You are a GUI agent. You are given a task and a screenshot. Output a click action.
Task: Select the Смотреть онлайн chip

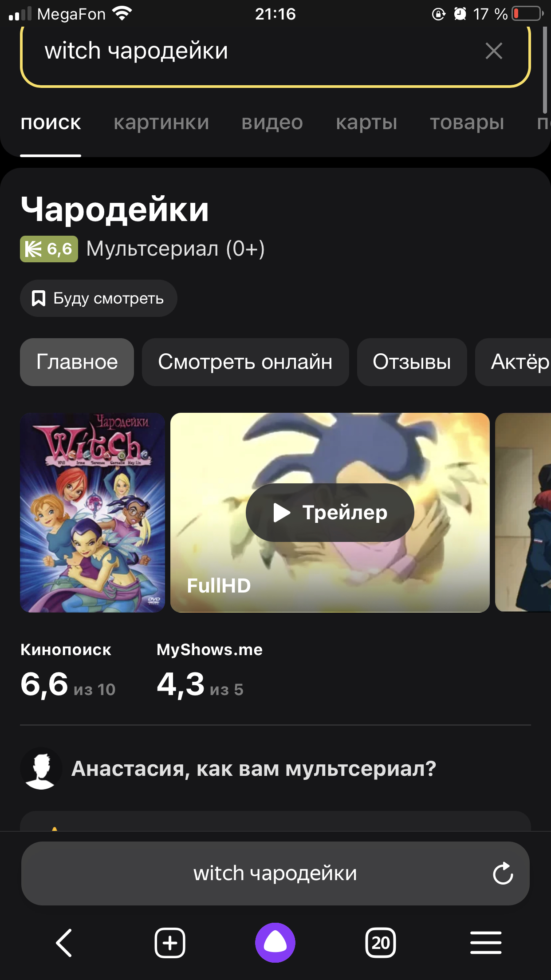245,362
